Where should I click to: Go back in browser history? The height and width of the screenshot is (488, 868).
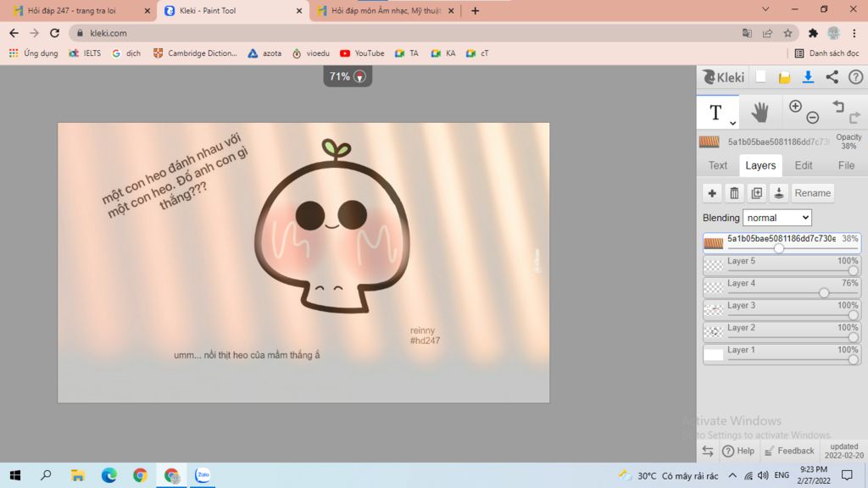point(14,33)
